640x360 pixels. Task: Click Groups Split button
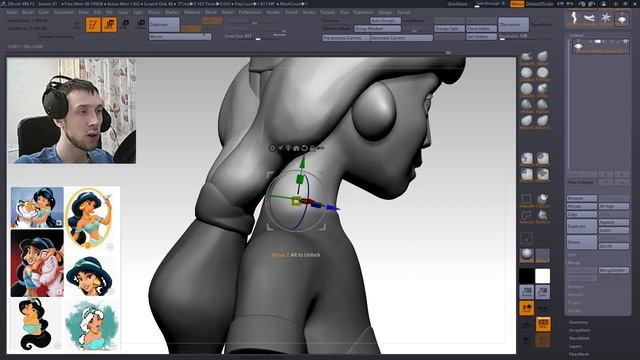click(x=449, y=29)
